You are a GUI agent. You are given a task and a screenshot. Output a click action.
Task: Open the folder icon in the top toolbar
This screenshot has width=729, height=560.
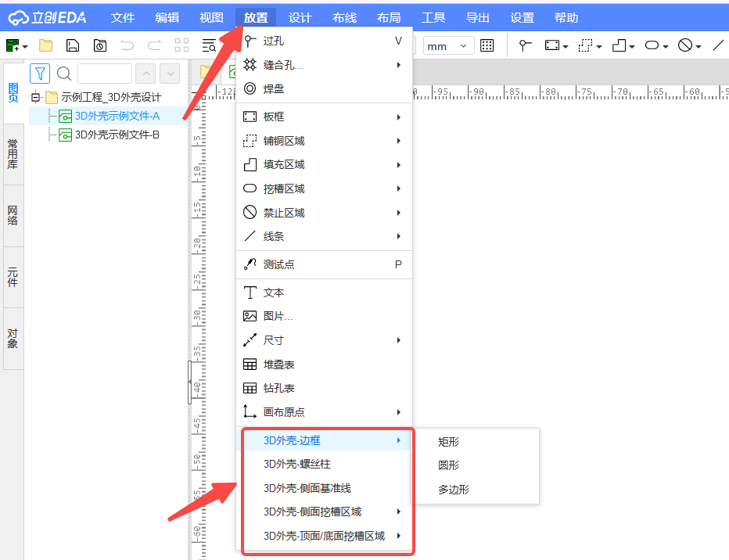(46, 46)
